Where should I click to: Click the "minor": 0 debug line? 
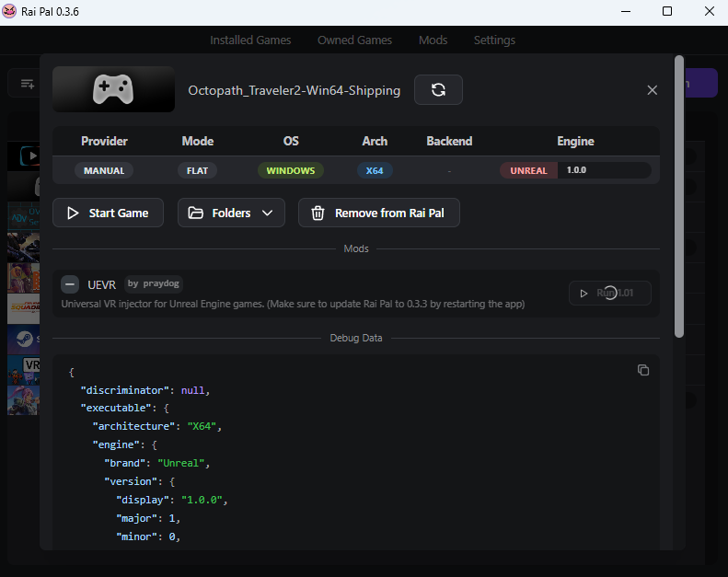[148, 537]
